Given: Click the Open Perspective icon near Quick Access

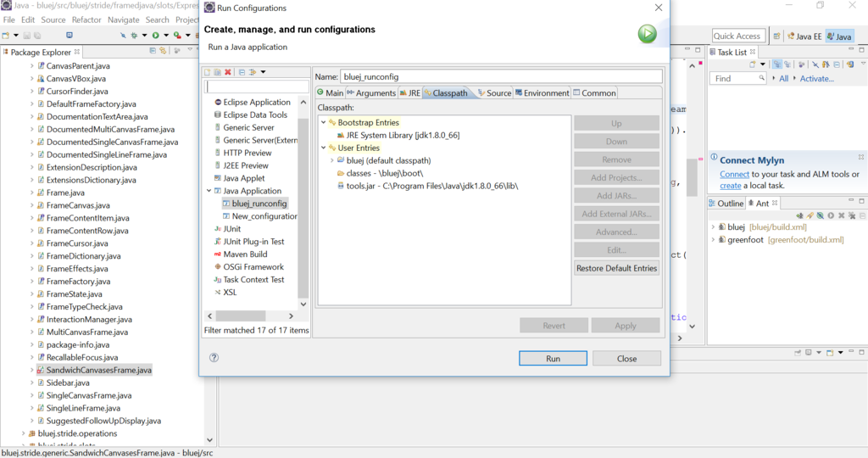Looking at the screenshot, I should (776, 36).
